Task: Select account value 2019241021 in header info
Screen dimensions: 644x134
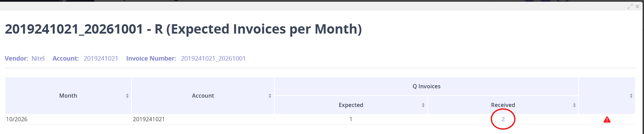Action: click(x=101, y=59)
